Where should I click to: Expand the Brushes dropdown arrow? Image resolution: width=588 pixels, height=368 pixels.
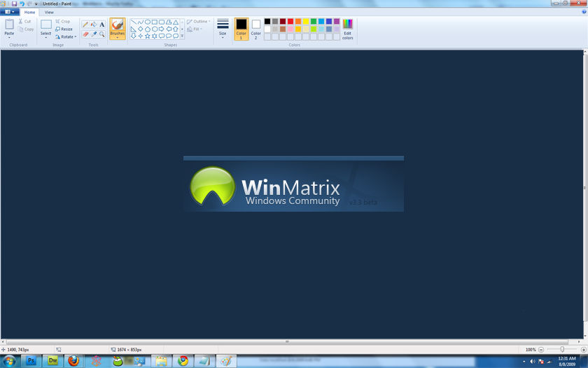click(x=118, y=38)
